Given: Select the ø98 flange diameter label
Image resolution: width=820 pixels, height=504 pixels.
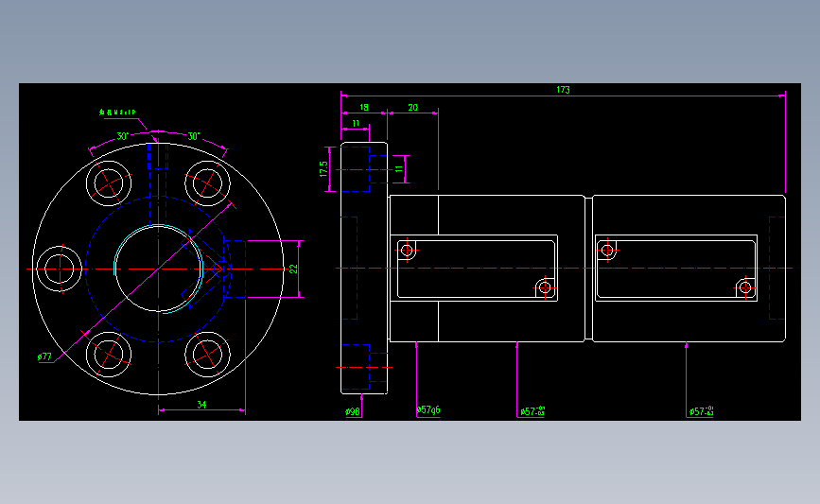Looking at the screenshot, I should 353,411.
